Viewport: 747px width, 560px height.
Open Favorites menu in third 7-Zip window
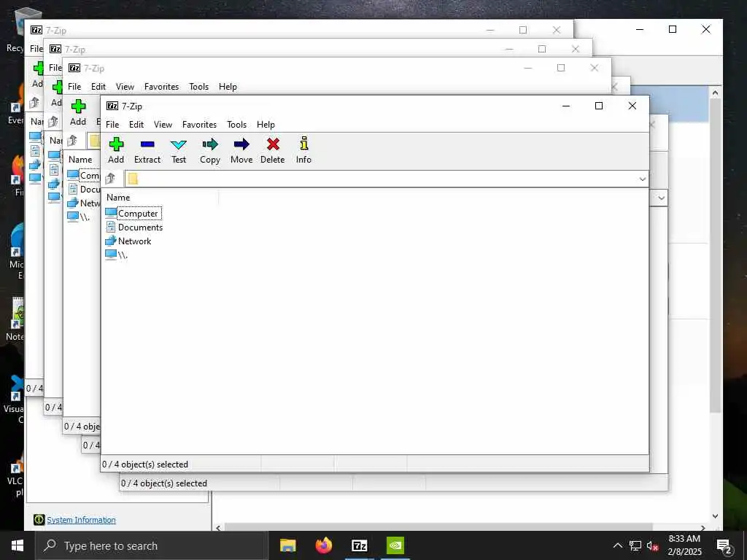(161, 87)
